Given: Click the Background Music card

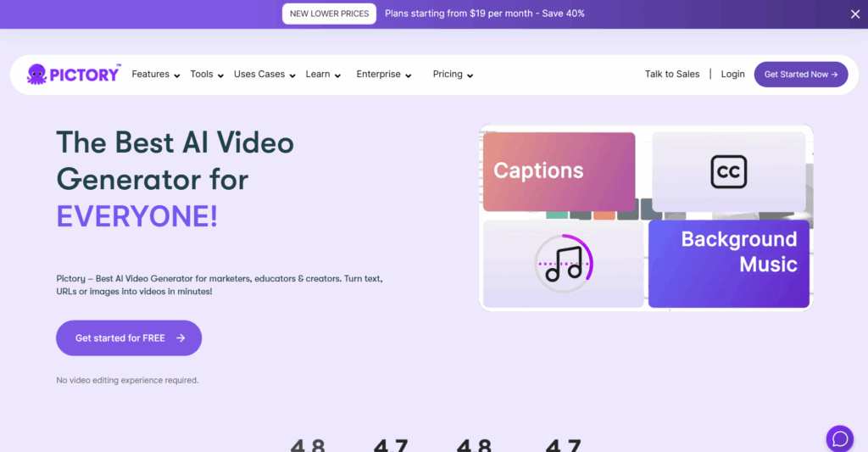Looking at the screenshot, I should [x=728, y=264].
